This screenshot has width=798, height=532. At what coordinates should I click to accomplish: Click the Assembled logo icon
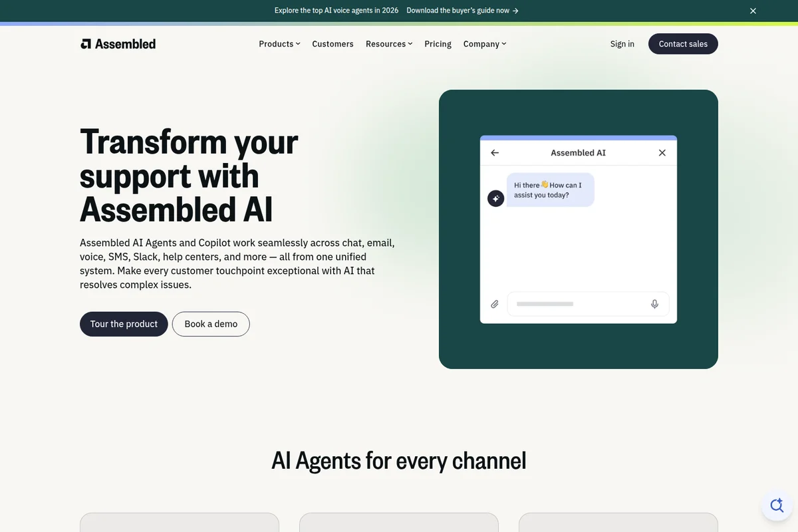click(86, 43)
